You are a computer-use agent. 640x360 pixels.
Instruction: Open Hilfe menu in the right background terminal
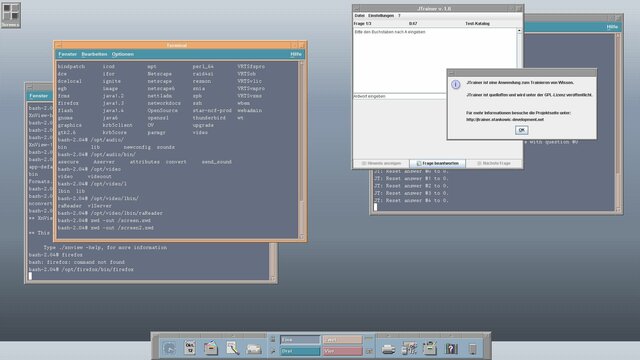pyautogui.click(x=612, y=27)
